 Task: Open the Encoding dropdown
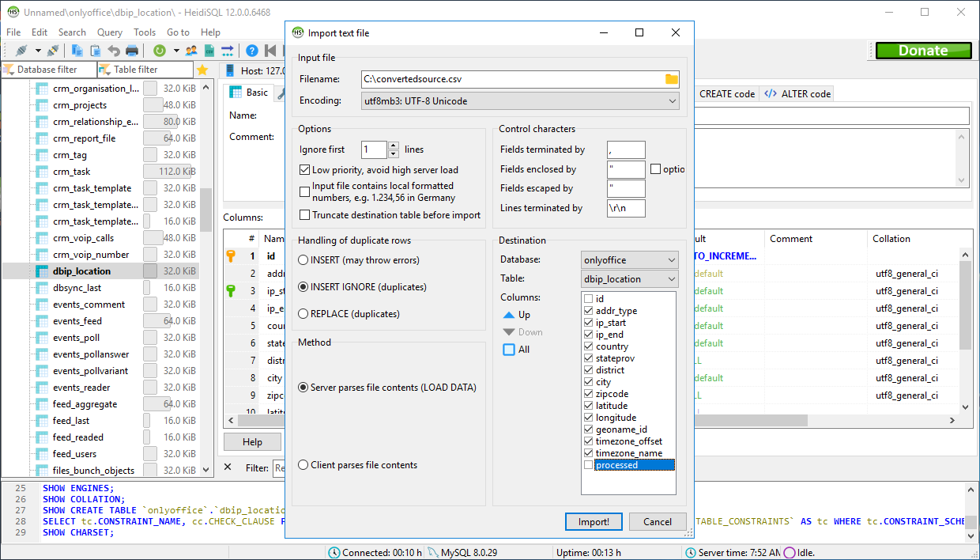(x=520, y=101)
